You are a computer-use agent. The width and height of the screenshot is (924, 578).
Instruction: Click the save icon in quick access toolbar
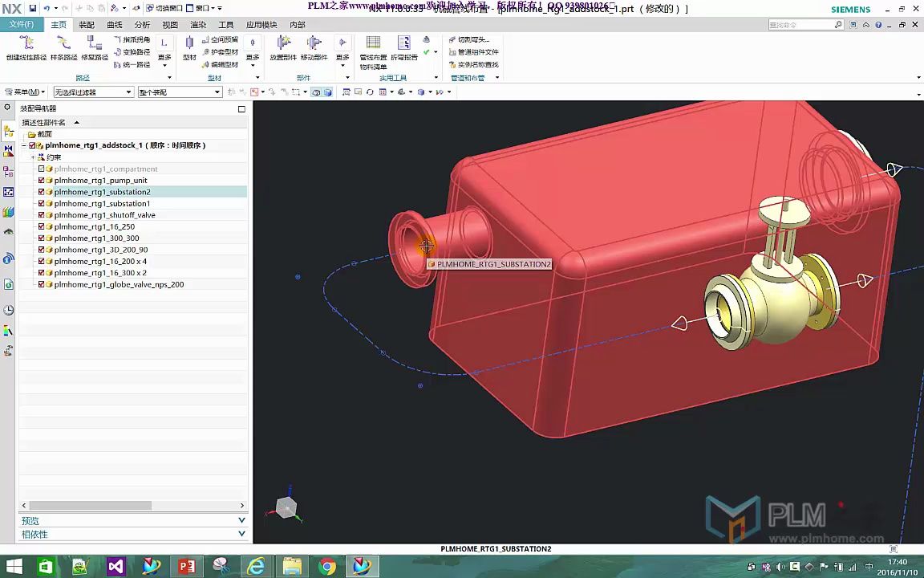33,8
